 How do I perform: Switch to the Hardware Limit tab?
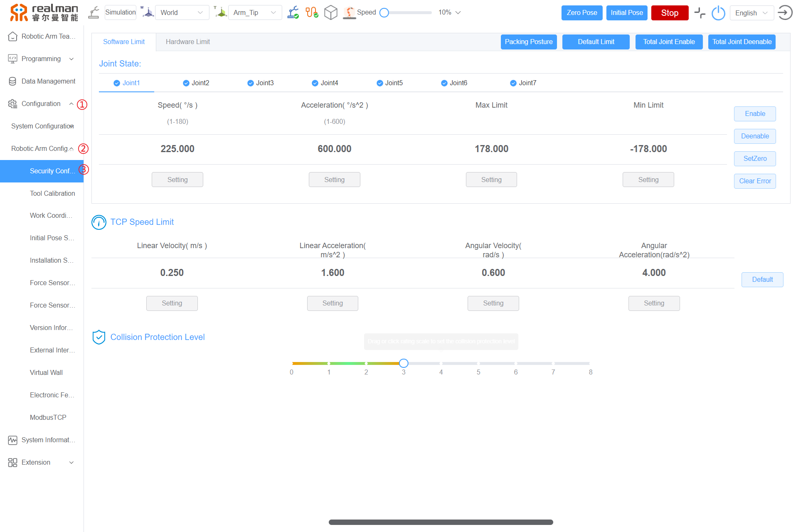[188, 42]
